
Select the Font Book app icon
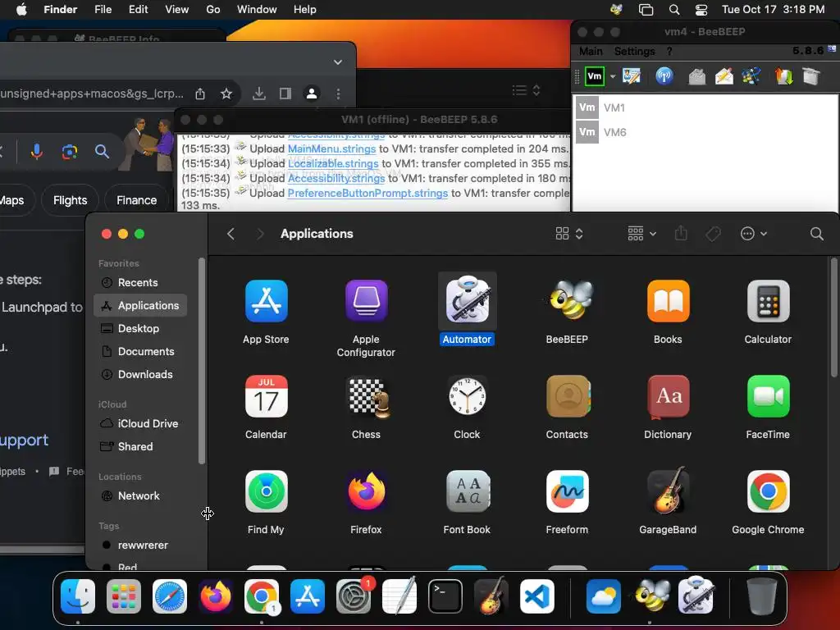467,492
